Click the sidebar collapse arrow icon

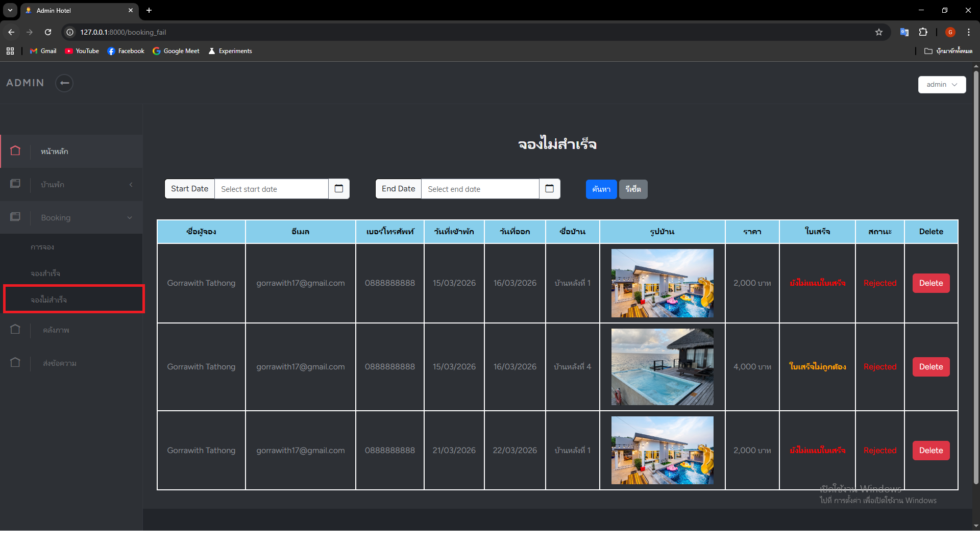(64, 83)
